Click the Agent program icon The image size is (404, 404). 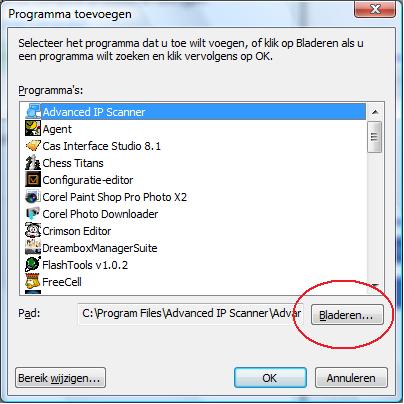pos(33,129)
